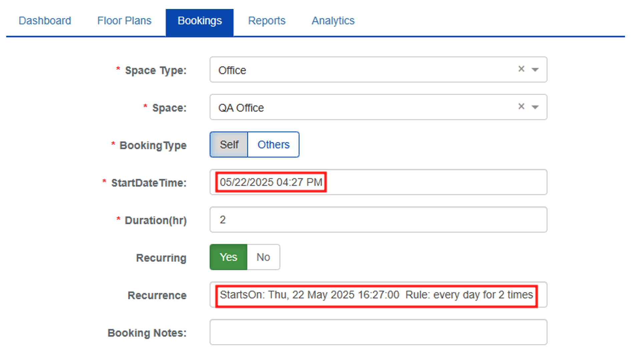Open the Analytics tab
The image size is (644, 360).
pos(333,21)
